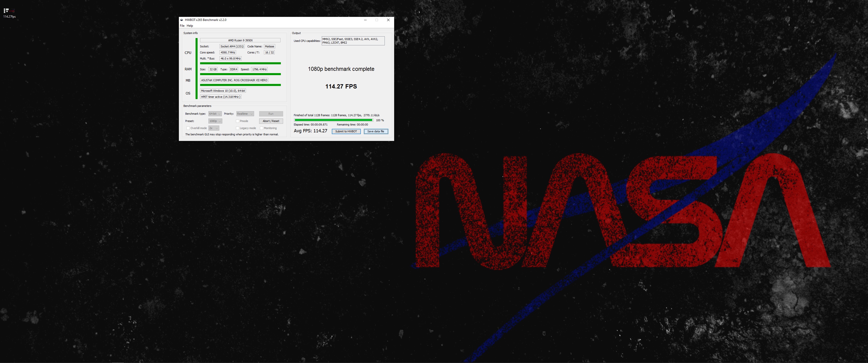The width and height of the screenshot is (868, 363).
Task: Click the Socket AM4 (1331) field
Action: (x=232, y=46)
